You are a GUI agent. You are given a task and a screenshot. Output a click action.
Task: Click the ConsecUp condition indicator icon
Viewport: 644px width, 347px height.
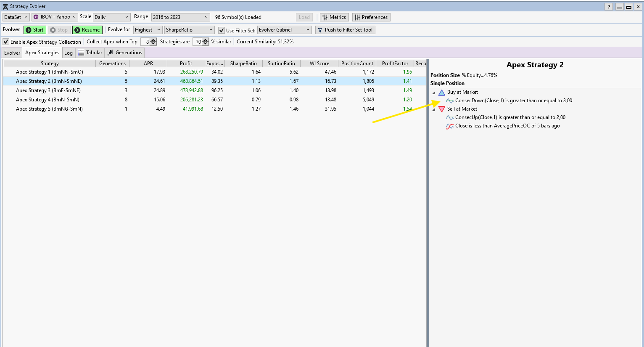(x=449, y=117)
